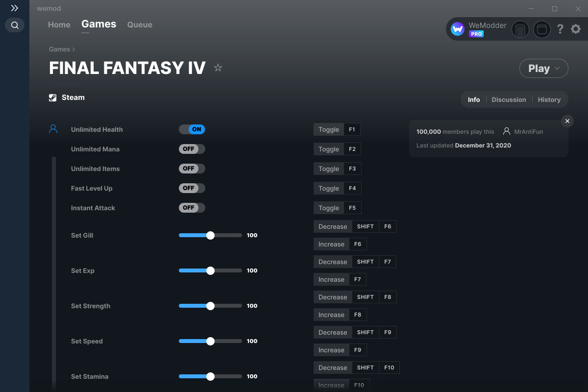Enable the Unlimited Items toggle
The height and width of the screenshot is (392, 588).
tap(192, 169)
